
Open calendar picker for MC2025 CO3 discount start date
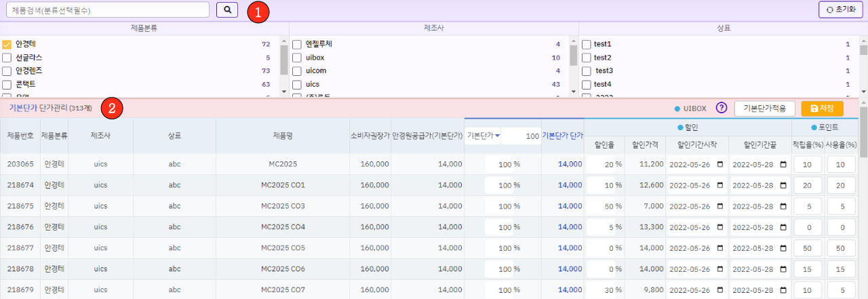pos(719,206)
